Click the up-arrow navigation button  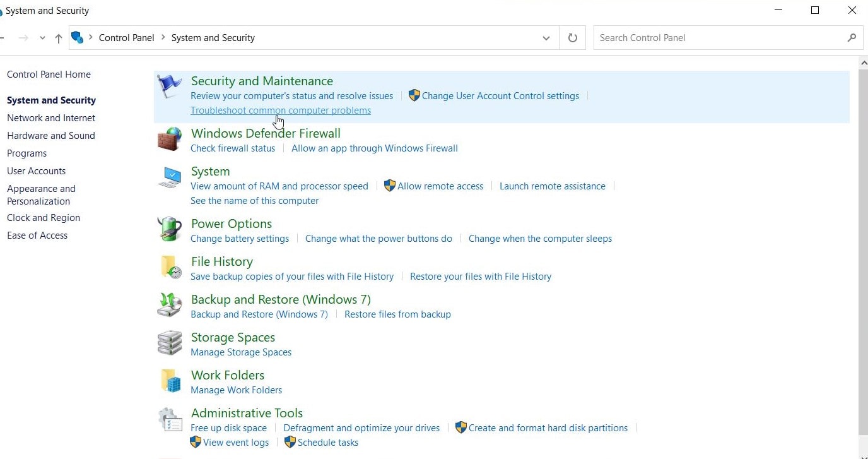(58, 38)
